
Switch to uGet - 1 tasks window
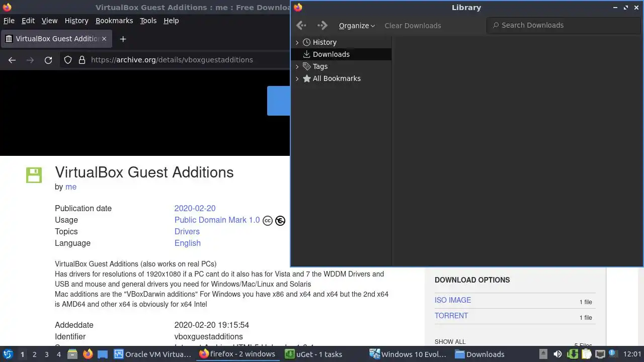tap(314, 354)
